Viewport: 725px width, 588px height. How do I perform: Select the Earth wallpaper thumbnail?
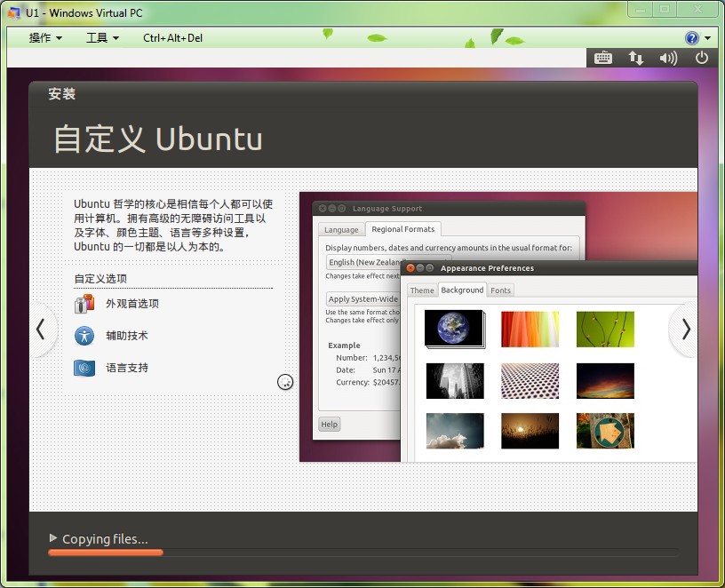pyautogui.click(x=454, y=329)
